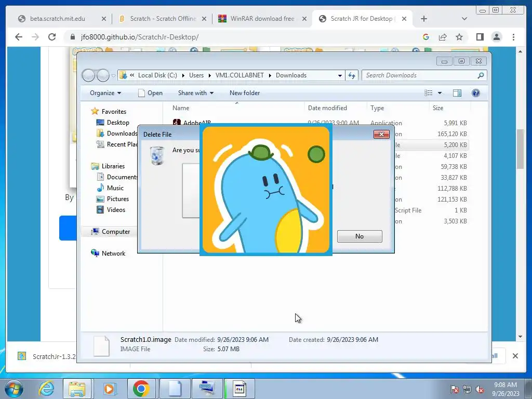The image size is (532, 399).
Task: Create a New folder
Action: [245, 93]
